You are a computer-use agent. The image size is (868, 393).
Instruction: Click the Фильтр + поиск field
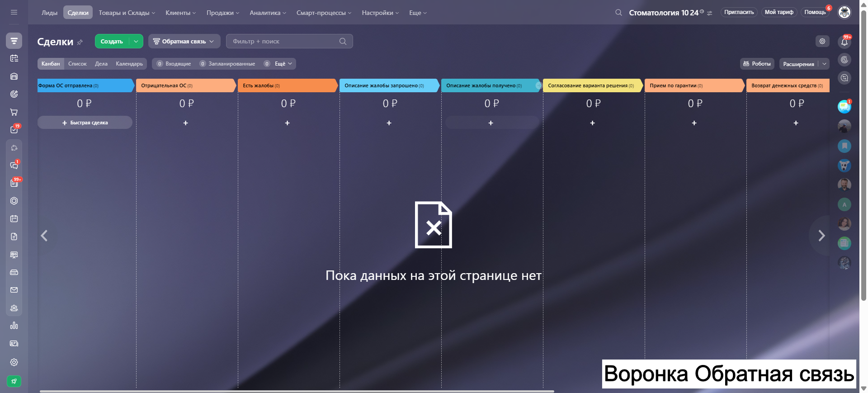pyautogui.click(x=289, y=41)
